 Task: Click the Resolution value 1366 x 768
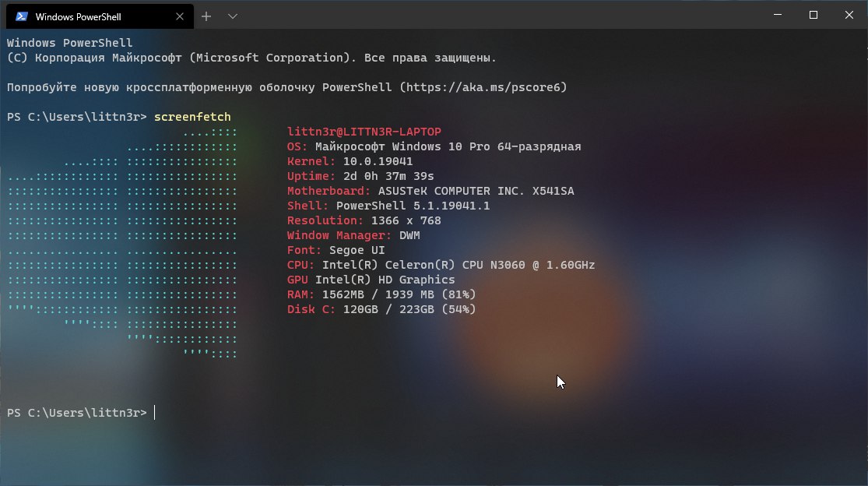(406, 220)
